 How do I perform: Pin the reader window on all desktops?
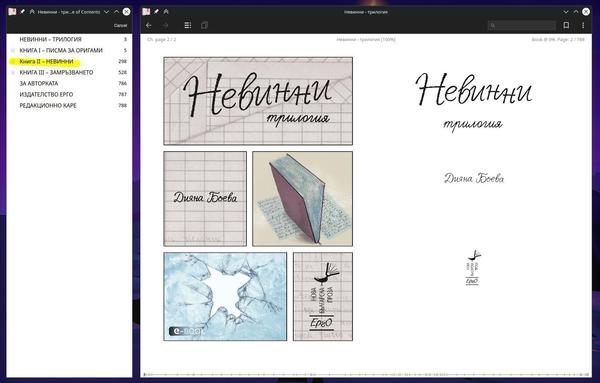coord(156,12)
